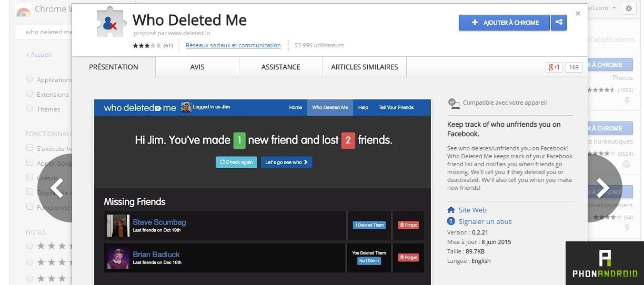Viewport: 644px width, 285px height.
Task: Open the ARTICLES SIMILAIRES tab
Action: (x=364, y=67)
